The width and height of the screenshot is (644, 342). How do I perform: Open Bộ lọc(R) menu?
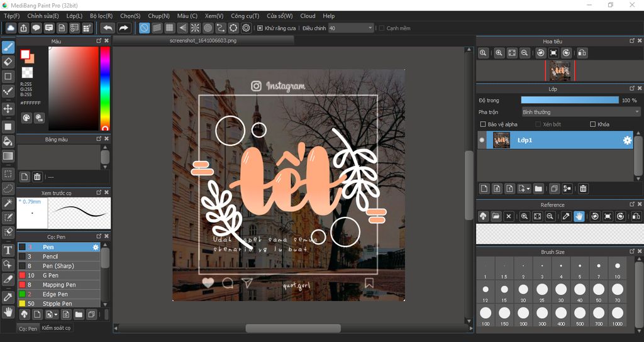[101, 16]
